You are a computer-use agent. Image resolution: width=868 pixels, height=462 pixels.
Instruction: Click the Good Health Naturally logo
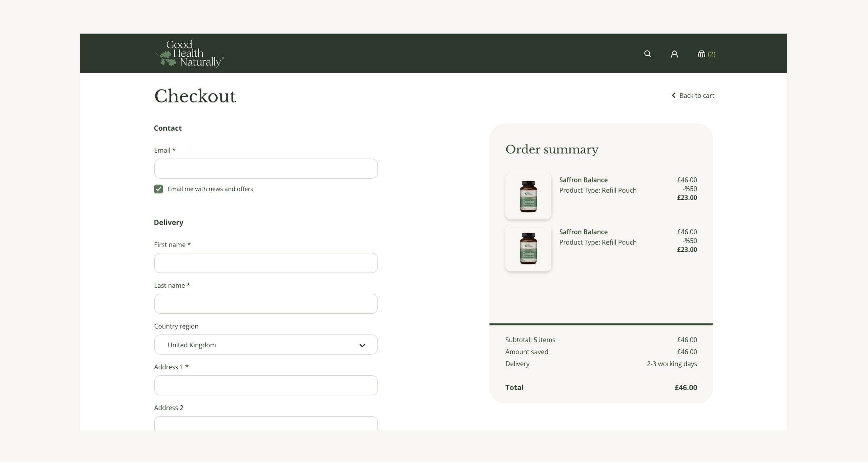coord(190,54)
